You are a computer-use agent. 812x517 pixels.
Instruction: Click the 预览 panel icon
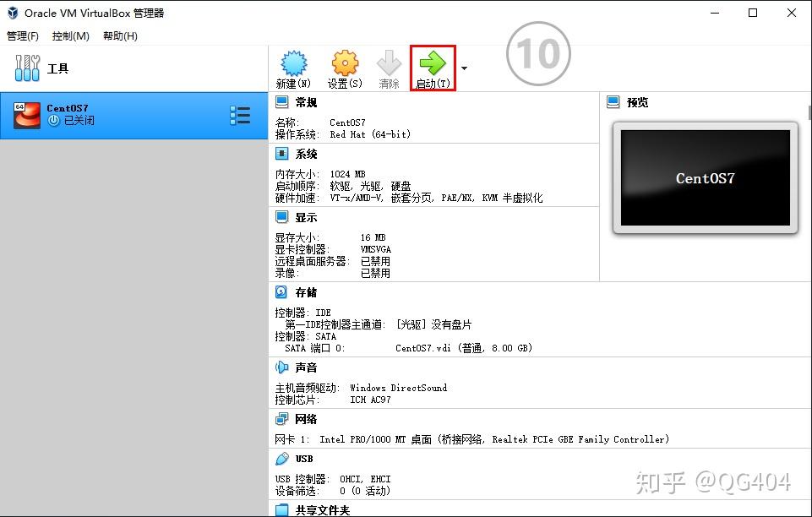point(613,102)
